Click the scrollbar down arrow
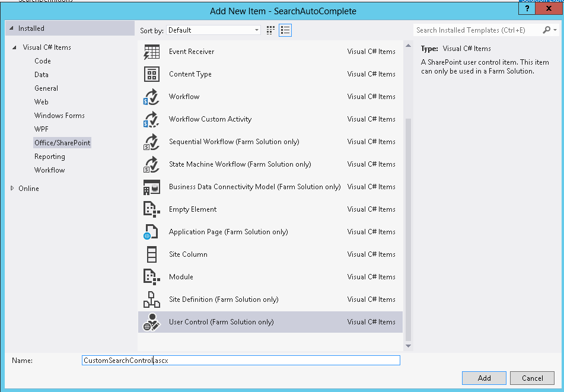Image resolution: width=564 pixels, height=392 pixels. click(408, 346)
